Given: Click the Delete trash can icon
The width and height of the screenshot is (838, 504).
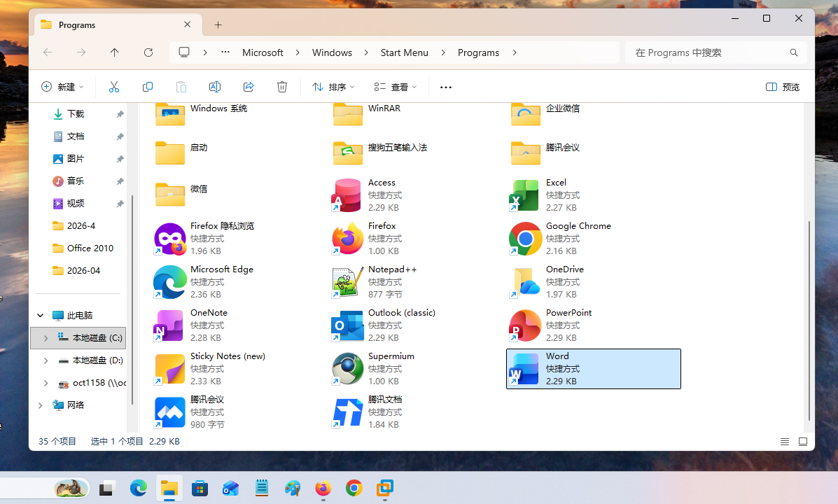Looking at the screenshot, I should [282, 87].
